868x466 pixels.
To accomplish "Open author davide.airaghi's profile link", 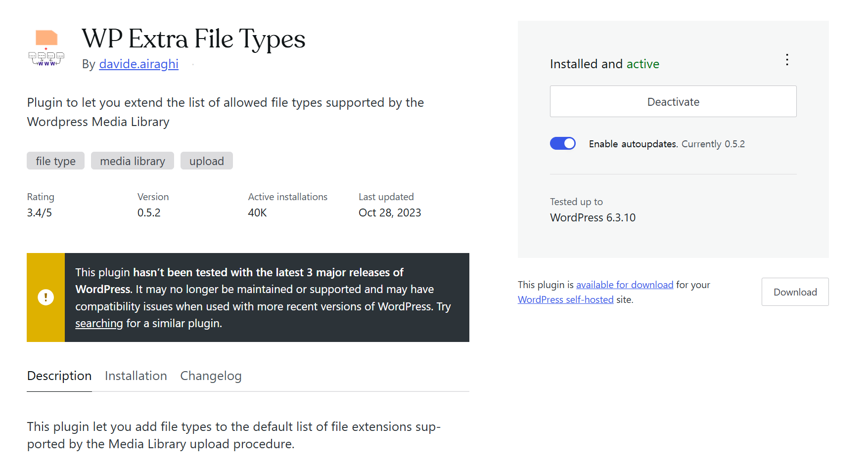I will (x=139, y=64).
